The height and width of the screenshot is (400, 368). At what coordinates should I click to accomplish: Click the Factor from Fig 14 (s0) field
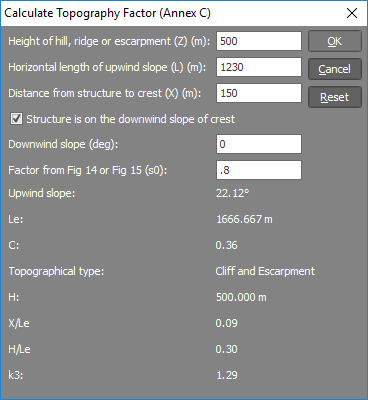click(x=259, y=170)
